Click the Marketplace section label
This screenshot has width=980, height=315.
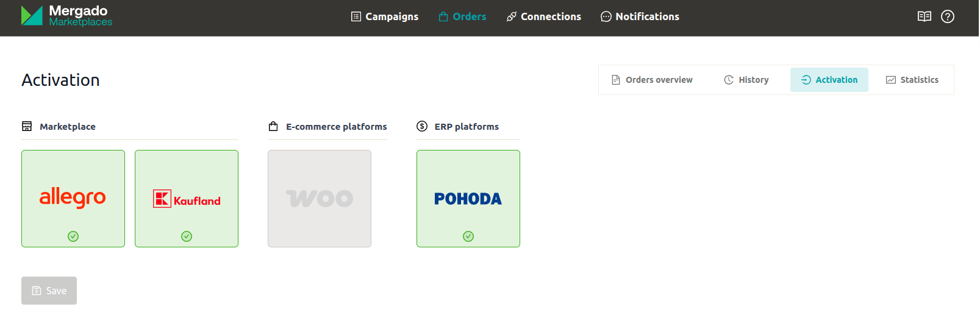tap(68, 127)
